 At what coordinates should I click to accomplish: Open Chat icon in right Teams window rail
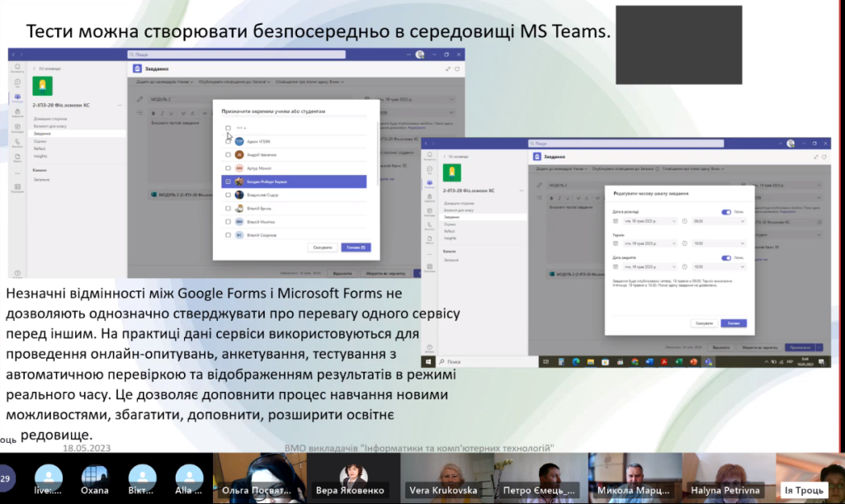(x=429, y=170)
